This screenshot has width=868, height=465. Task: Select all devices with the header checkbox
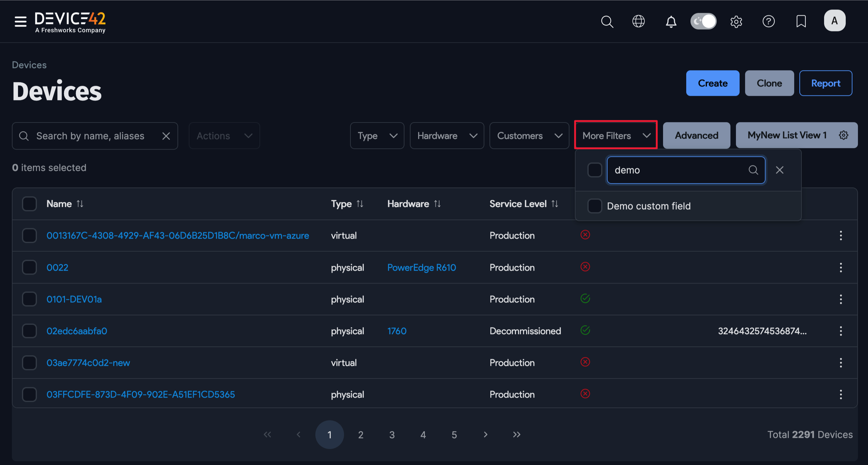(29, 204)
